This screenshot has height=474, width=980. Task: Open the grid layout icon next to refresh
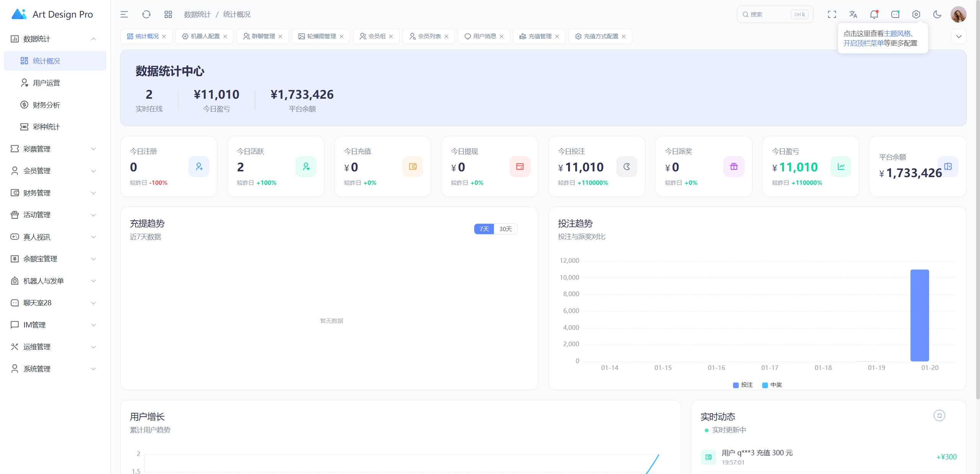point(168,14)
